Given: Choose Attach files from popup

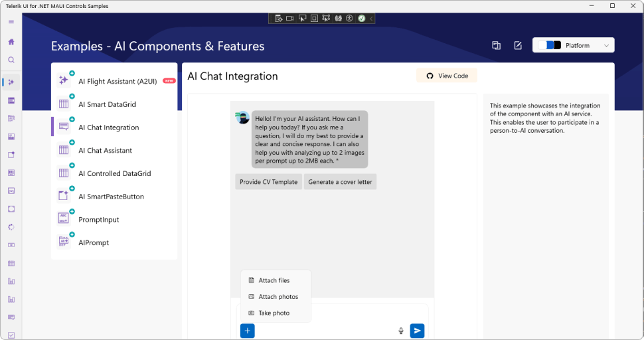Looking at the screenshot, I should point(276,280).
